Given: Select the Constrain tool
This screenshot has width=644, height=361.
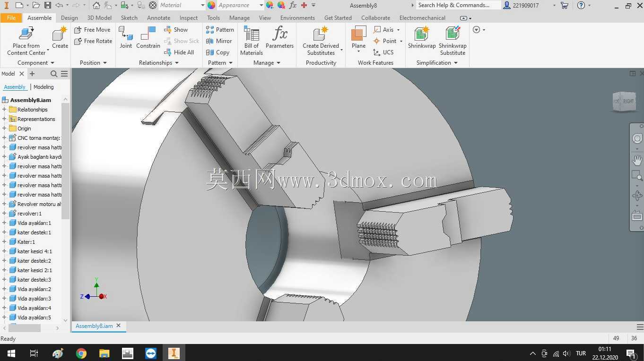Looking at the screenshot, I should pyautogui.click(x=148, y=38).
